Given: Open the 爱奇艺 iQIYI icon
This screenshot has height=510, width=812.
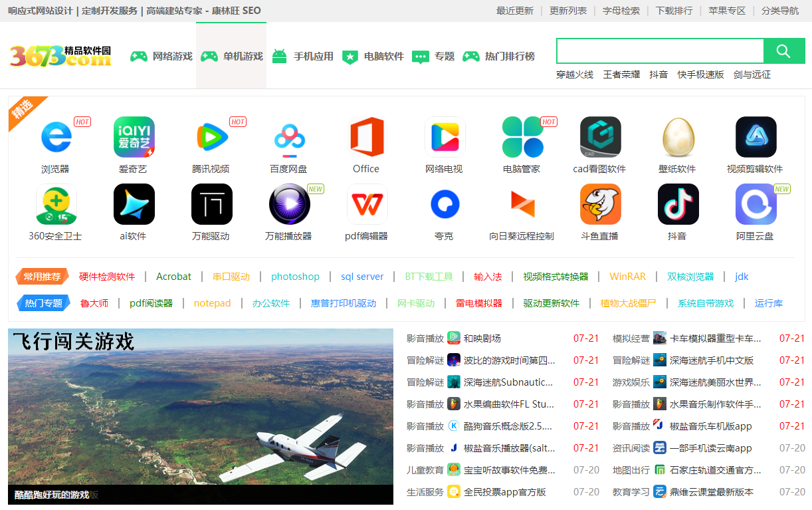Looking at the screenshot, I should (134, 137).
